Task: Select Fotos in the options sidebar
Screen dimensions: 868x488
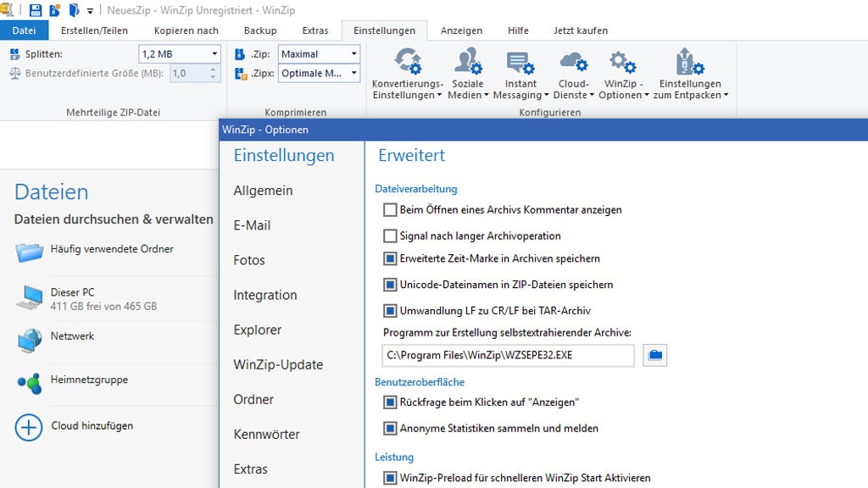Action: coord(249,260)
